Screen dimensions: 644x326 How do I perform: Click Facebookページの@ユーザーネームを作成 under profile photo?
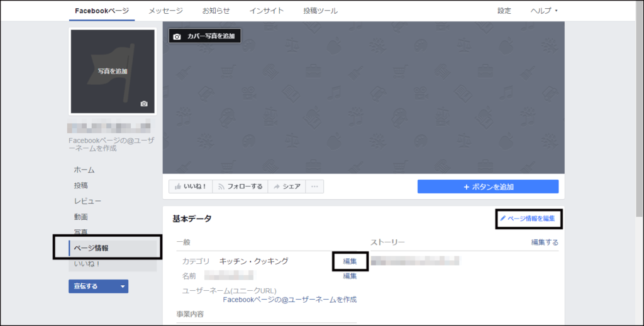pos(112,144)
